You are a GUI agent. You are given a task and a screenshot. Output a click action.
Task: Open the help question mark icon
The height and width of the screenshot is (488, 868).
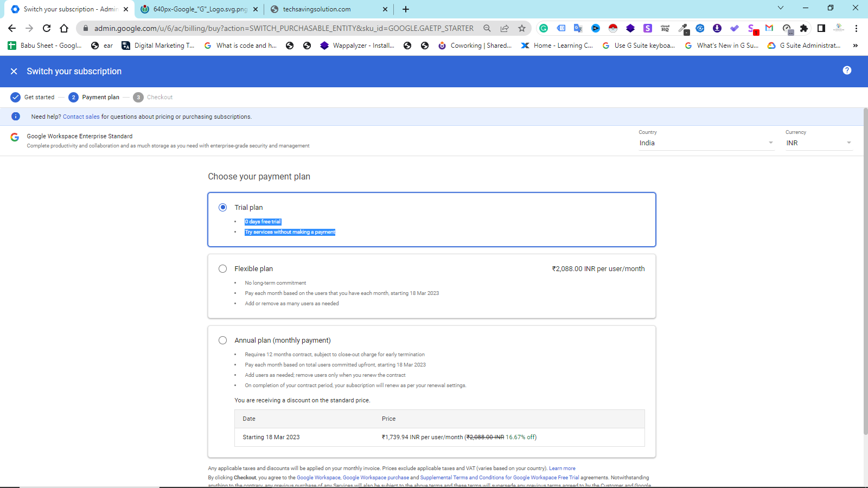pos(847,70)
